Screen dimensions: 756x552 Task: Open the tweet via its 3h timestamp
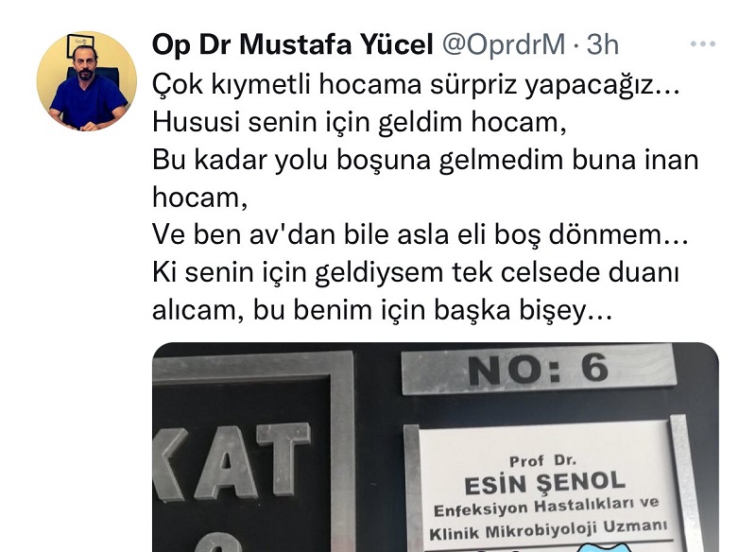[x=602, y=44]
